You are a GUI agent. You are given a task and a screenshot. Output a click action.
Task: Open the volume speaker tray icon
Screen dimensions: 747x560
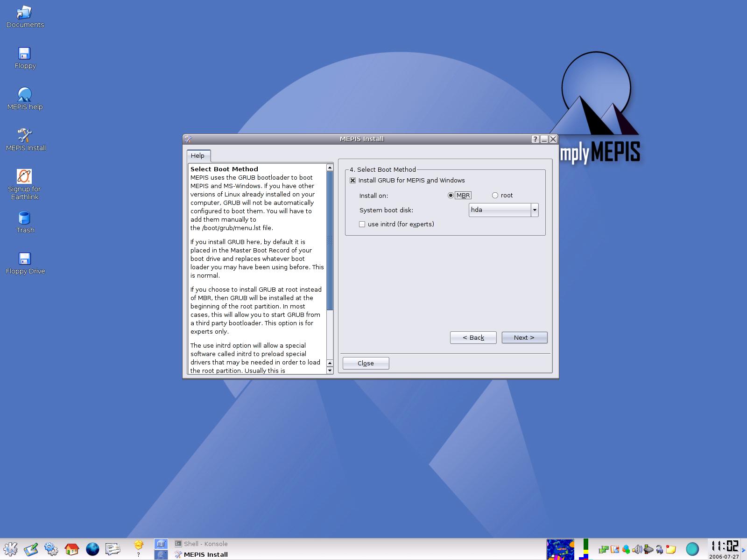(x=637, y=549)
